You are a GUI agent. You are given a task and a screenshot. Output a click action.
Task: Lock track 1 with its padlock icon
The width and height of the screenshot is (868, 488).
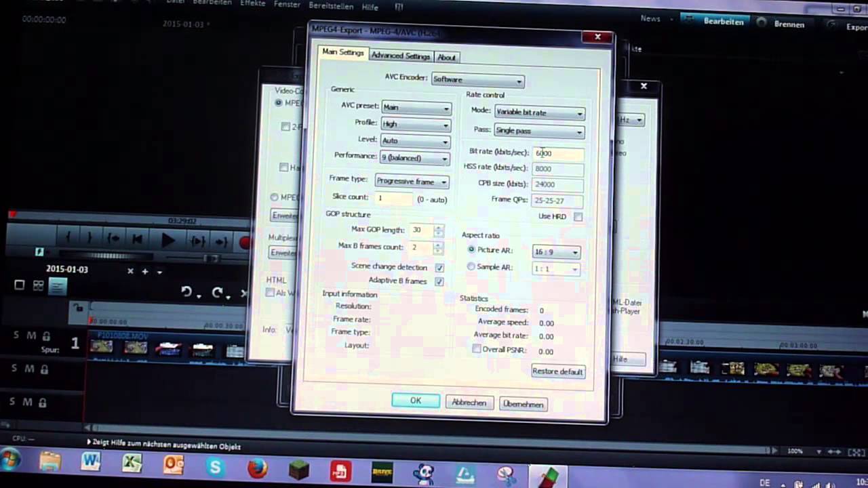point(45,336)
